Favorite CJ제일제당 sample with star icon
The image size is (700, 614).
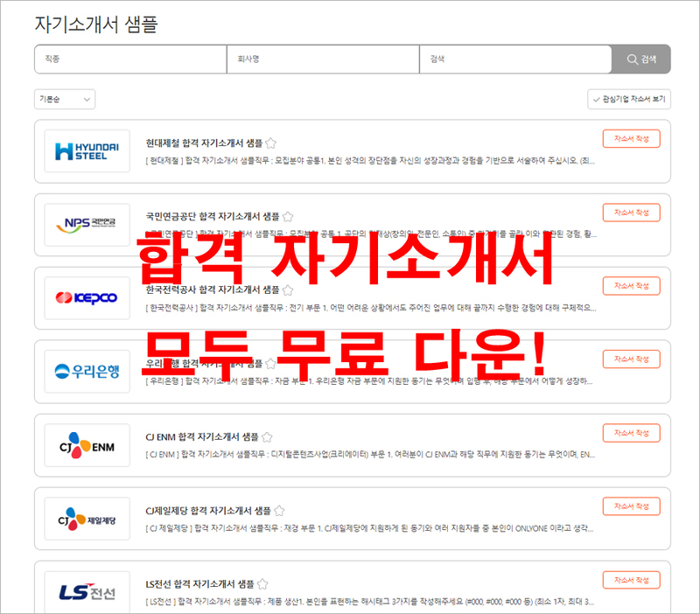[x=279, y=511]
